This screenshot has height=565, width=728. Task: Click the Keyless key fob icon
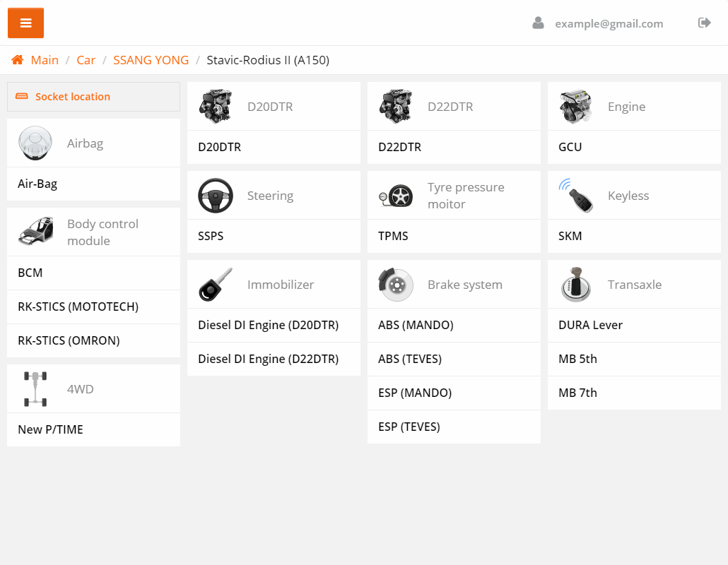pos(575,196)
